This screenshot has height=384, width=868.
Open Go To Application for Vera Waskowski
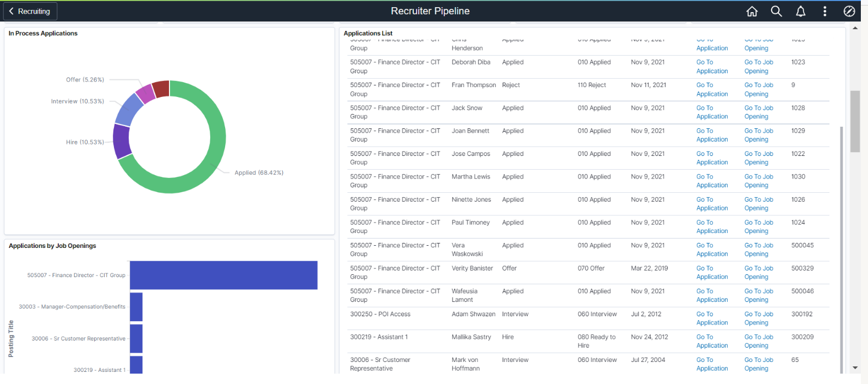pos(712,250)
